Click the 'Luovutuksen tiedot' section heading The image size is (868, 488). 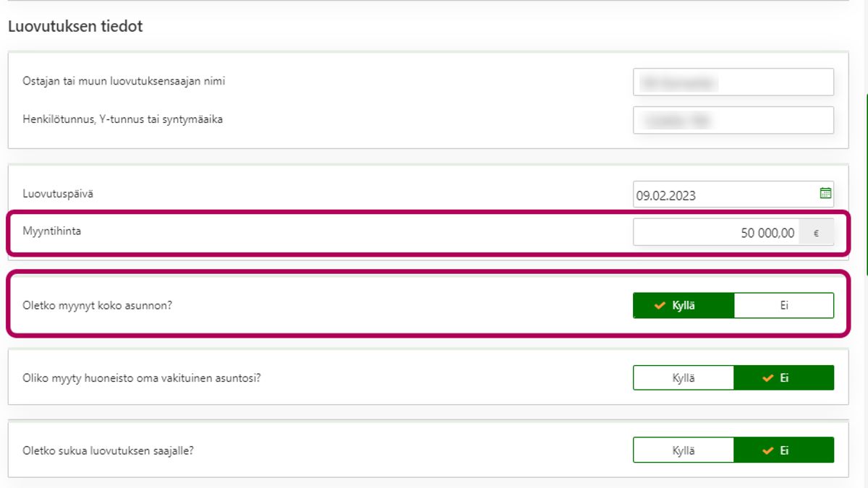[x=75, y=27]
